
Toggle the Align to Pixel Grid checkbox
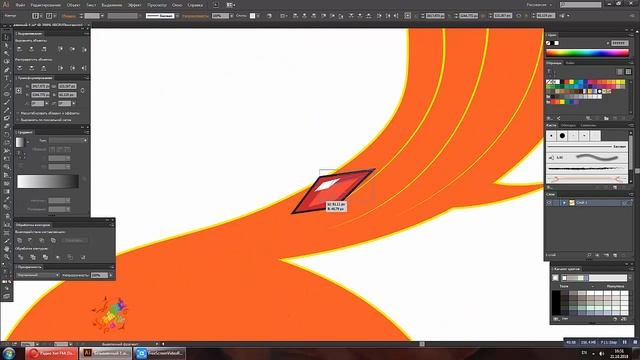tap(18, 120)
